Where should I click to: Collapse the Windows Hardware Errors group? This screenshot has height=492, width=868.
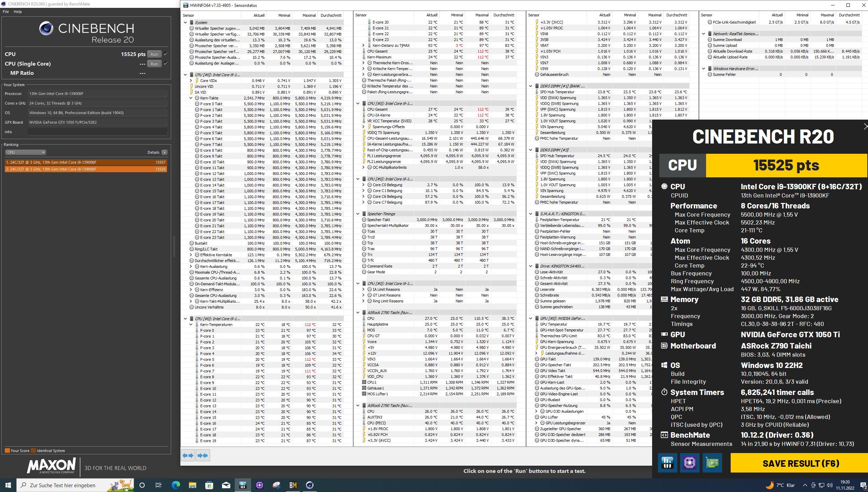tap(704, 69)
